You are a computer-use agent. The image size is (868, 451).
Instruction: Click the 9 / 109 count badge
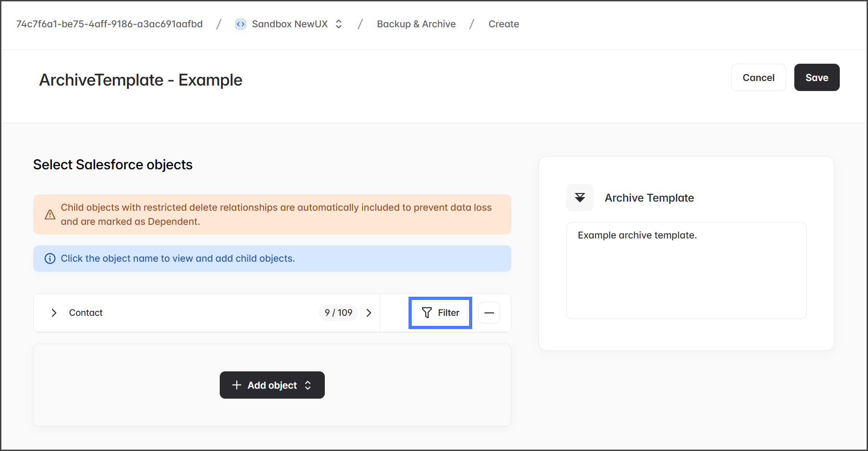[x=338, y=313]
